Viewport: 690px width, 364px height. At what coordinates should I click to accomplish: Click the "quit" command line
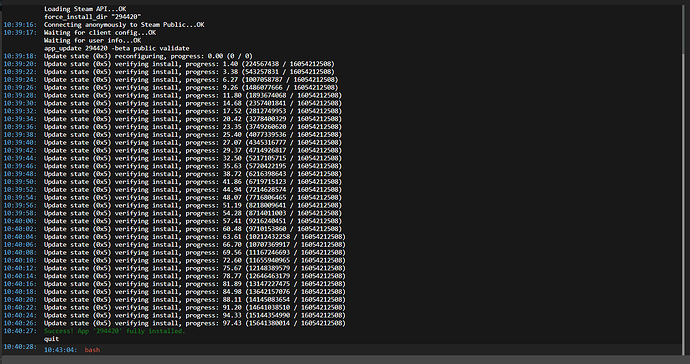[51, 339]
